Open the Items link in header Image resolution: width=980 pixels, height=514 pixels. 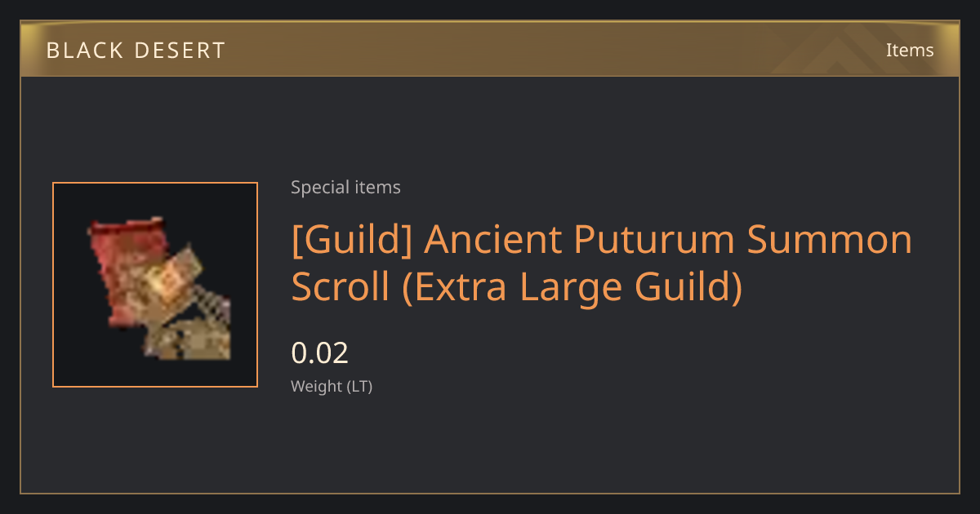tap(910, 50)
